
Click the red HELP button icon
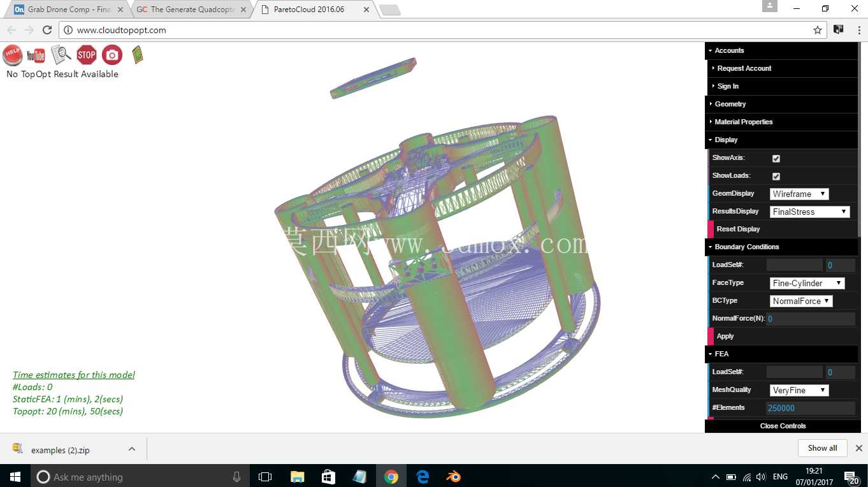pyautogui.click(x=13, y=55)
